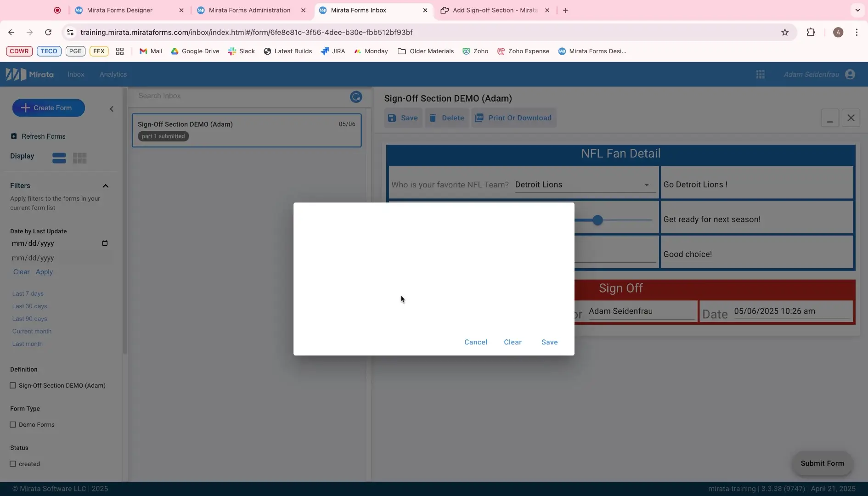
Task: Check the Sign-Off Section DEMO (Adam) definition
Action: [13, 386]
